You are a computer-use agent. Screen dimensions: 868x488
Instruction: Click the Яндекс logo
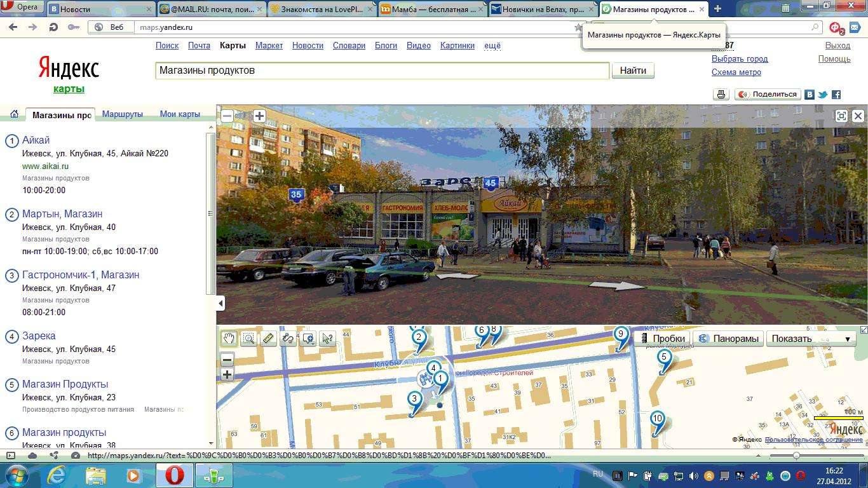tap(69, 67)
